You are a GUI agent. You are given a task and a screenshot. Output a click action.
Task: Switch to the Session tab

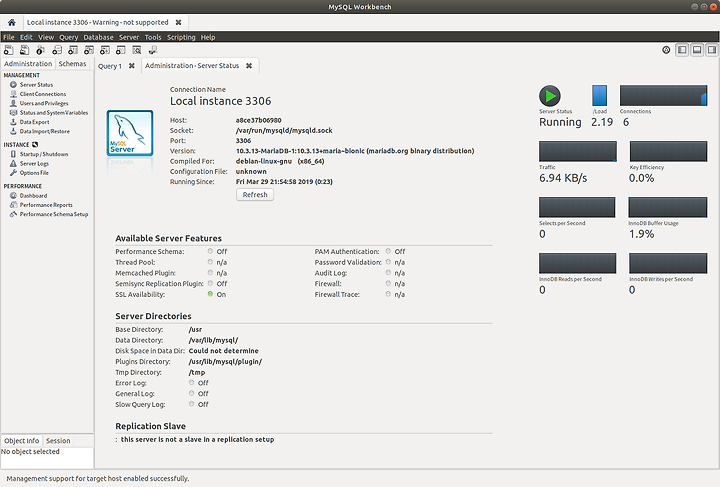[58, 441]
